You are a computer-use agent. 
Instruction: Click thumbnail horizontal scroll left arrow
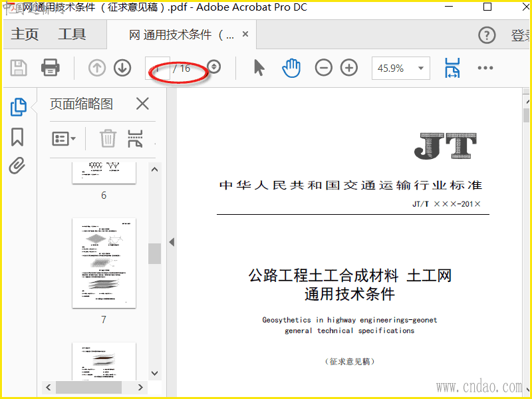pyautogui.click(x=48, y=387)
